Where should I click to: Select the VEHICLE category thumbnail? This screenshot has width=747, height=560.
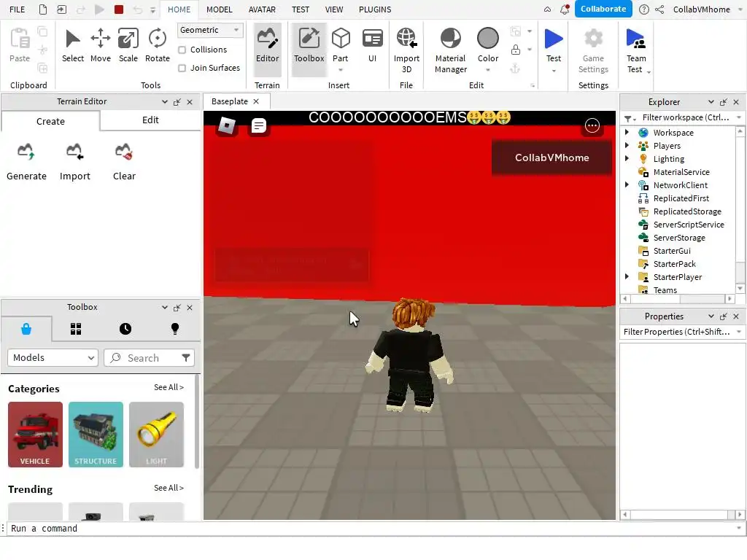tap(35, 435)
